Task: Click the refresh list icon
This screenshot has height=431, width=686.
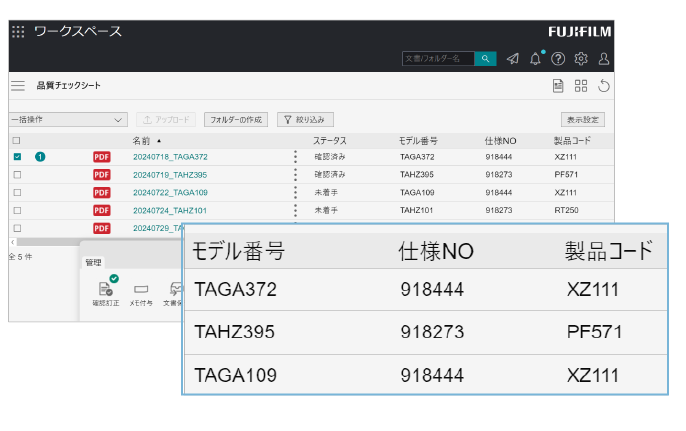Action: tap(604, 86)
